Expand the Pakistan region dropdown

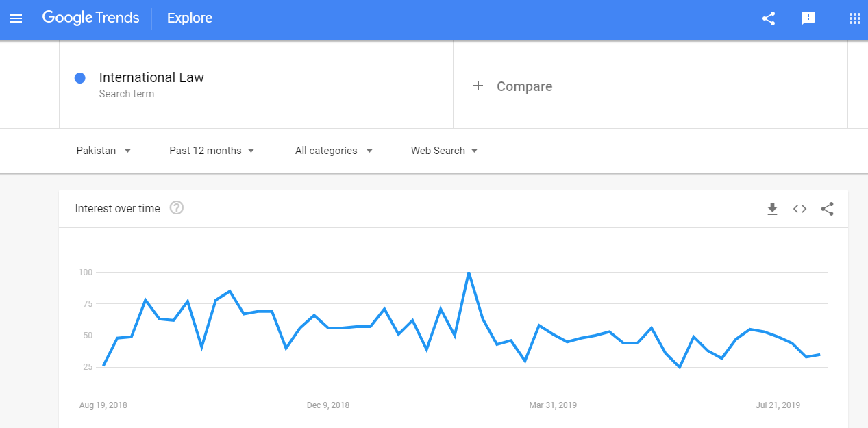point(103,151)
